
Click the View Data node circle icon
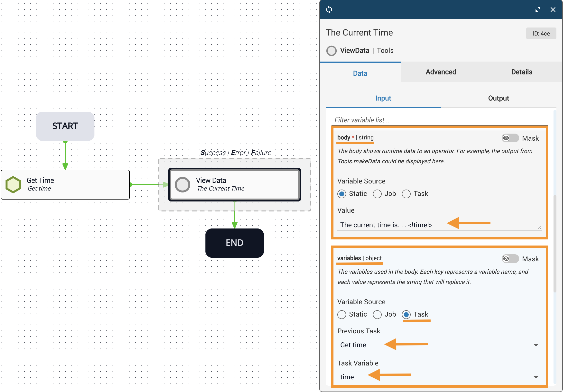pos(183,185)
